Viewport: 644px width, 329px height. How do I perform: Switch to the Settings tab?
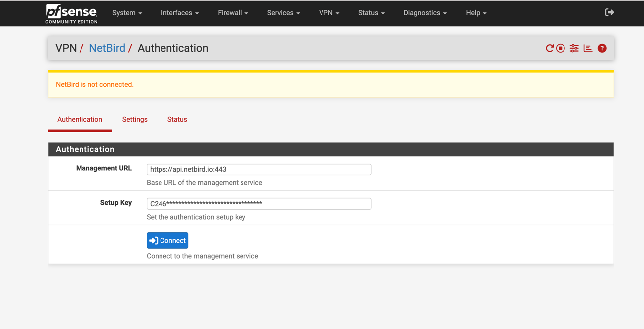click(x=135, y=119)
